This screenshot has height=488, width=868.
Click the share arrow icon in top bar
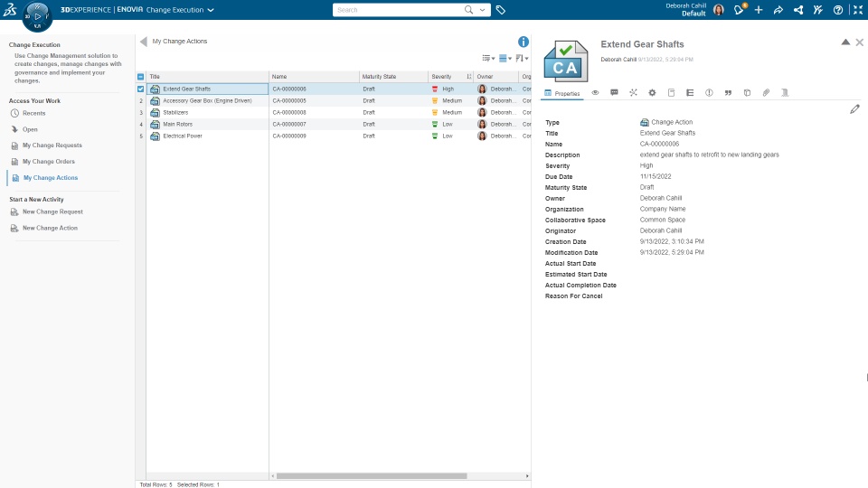778,10
